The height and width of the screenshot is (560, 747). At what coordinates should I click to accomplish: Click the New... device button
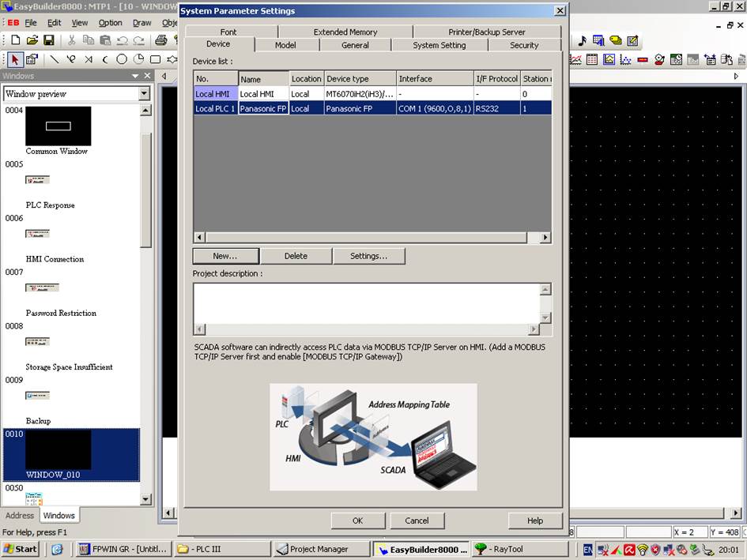(225, 256)
